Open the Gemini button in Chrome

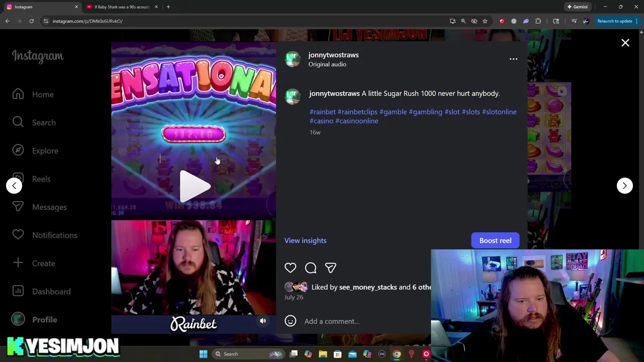(x=577, y=7)
